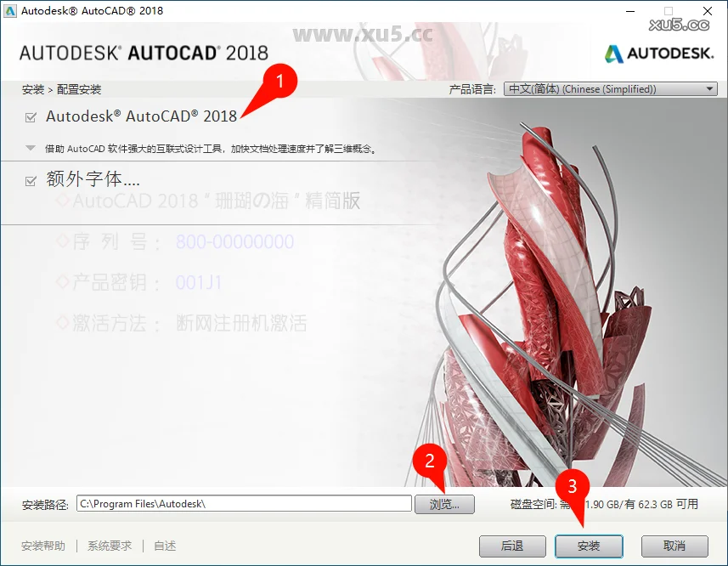Go back with the 后退 button
728x566 pixels.
pyautogui.click(x=512, y=546)
